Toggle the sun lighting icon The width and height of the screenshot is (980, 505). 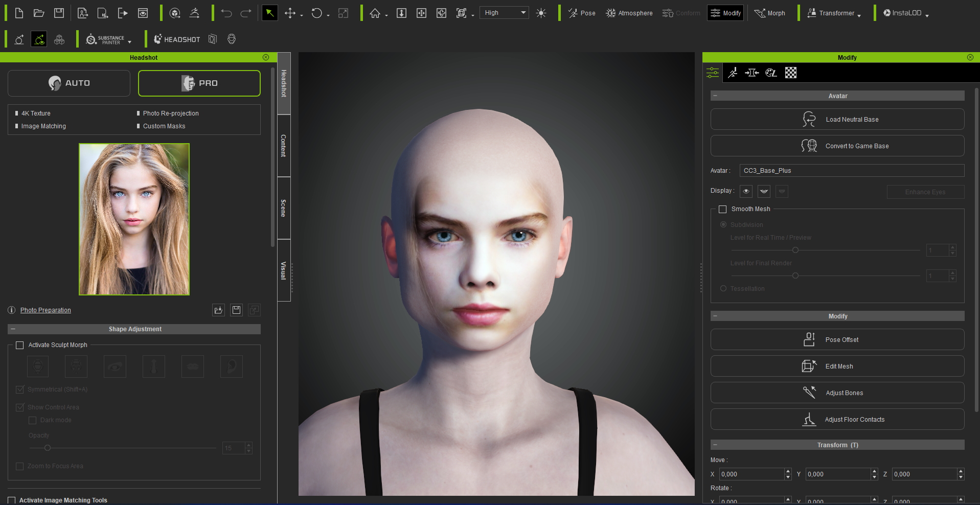click(541, 13)
